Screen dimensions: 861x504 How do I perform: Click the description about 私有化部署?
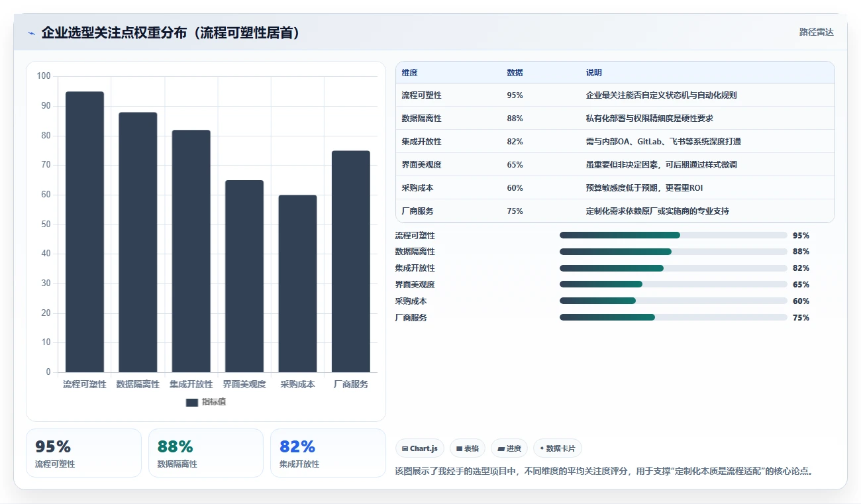coord(649,119)
